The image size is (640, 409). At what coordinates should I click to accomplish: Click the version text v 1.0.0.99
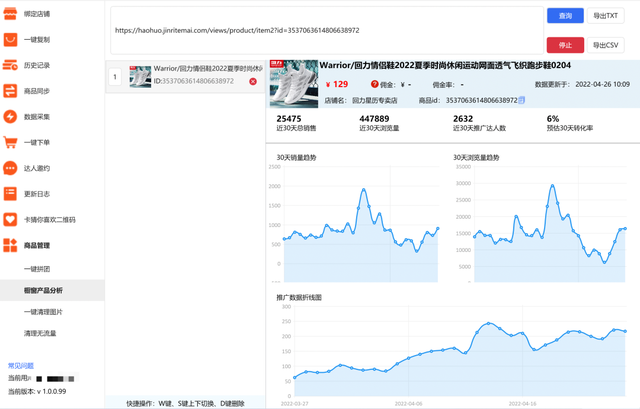[51, 391]
